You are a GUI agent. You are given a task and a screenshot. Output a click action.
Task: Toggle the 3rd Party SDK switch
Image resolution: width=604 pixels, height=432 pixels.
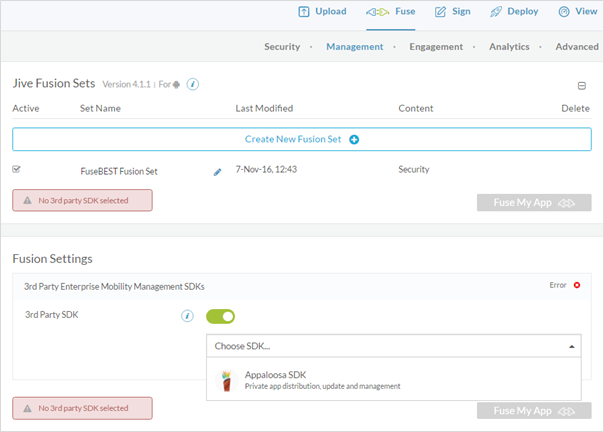pyautogui.click(x=220, y=316)
